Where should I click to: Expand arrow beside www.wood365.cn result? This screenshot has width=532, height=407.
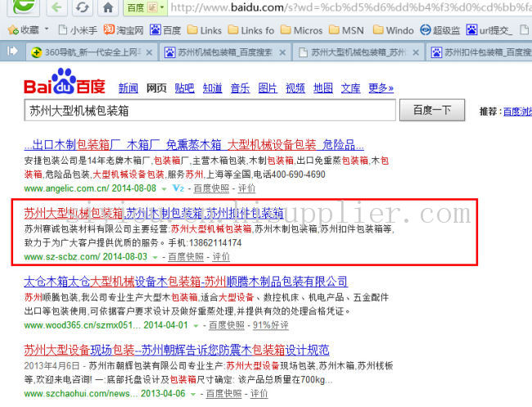click(x=196, y=326)
